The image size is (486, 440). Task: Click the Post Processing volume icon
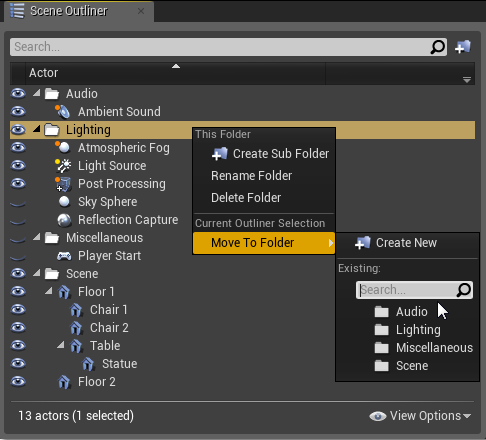click(x=63, y=184)
